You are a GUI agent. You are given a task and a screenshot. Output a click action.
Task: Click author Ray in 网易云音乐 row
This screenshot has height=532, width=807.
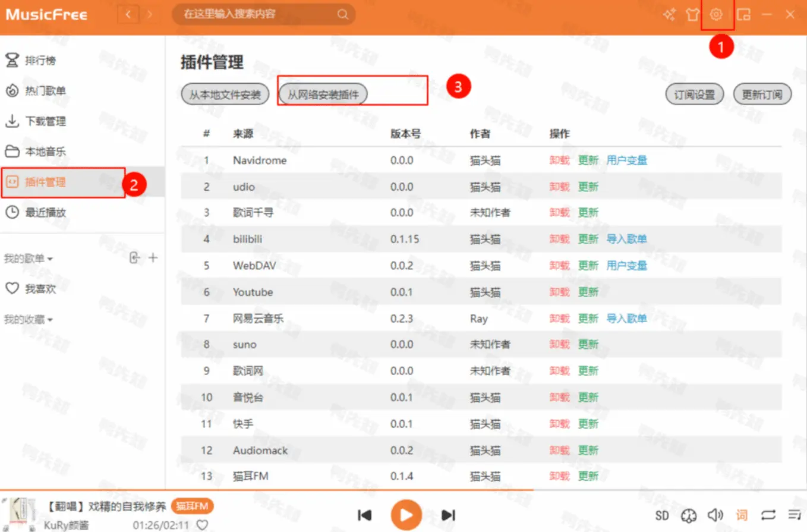pos(479,319)
